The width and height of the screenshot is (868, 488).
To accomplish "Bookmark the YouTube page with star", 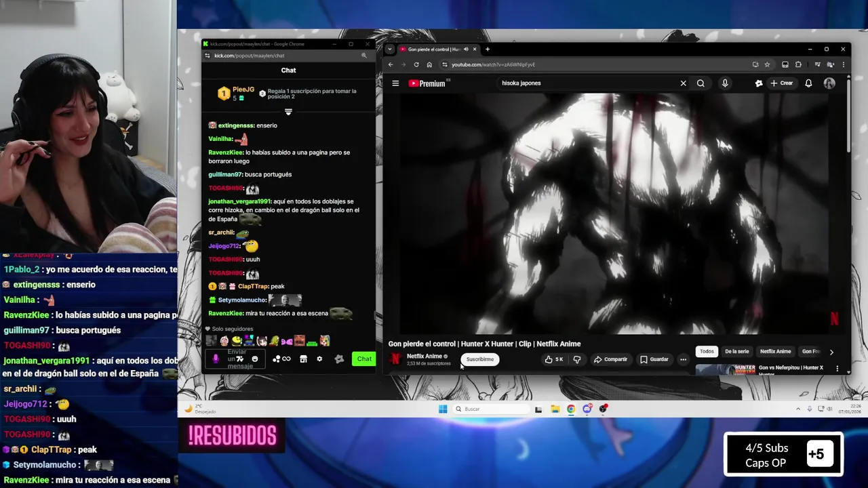I will click(767, 64).
